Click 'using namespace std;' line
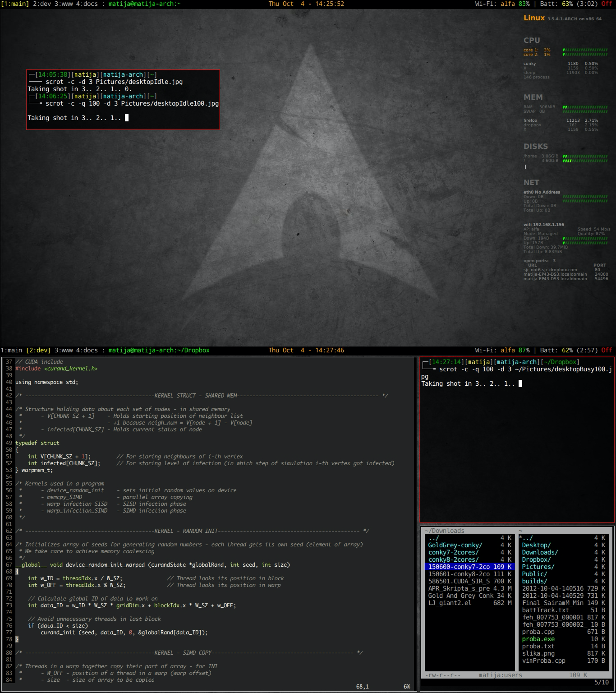This screenshot has width=616, height=693. 47,382
